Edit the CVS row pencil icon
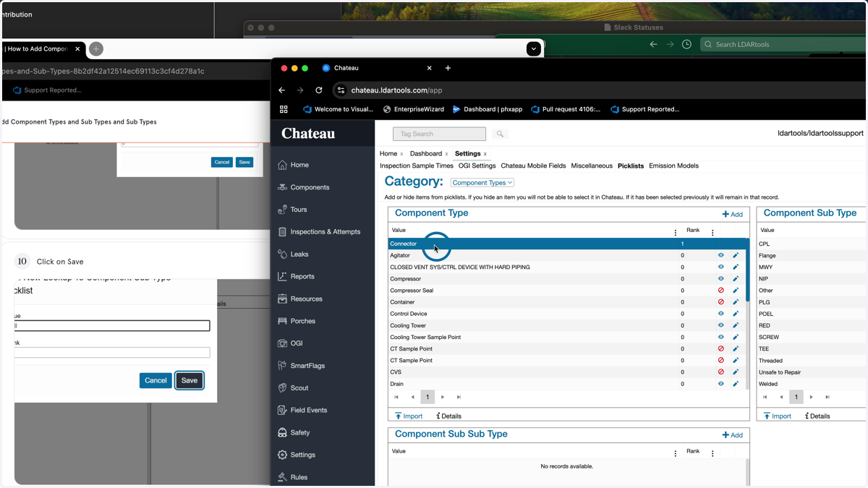The image size is (868, 488). (736, 372)
